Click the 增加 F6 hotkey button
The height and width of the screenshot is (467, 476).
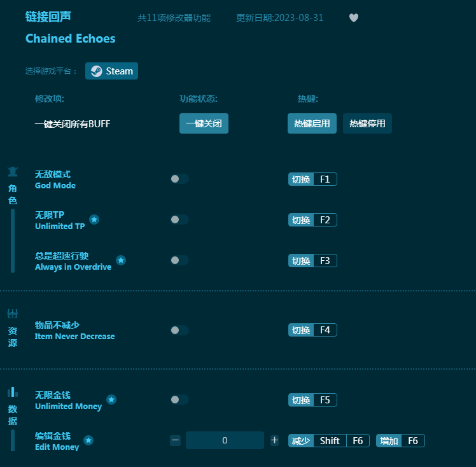[x=400, y=441]
